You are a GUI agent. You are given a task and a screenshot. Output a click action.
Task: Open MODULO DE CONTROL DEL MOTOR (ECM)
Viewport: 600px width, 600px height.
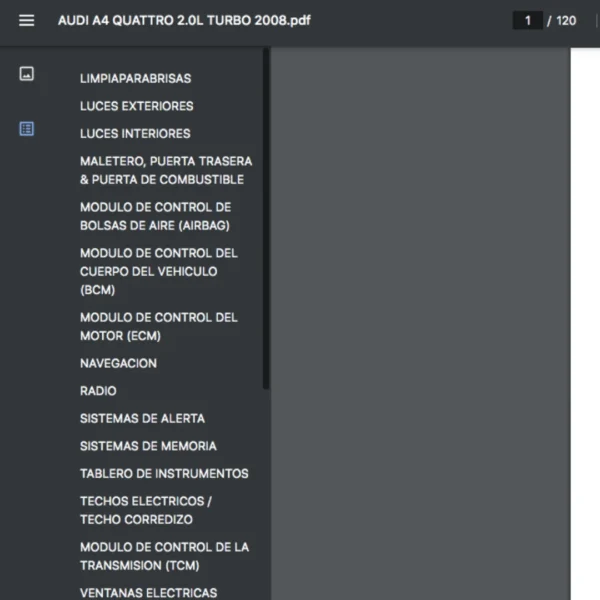pos(159,326)
